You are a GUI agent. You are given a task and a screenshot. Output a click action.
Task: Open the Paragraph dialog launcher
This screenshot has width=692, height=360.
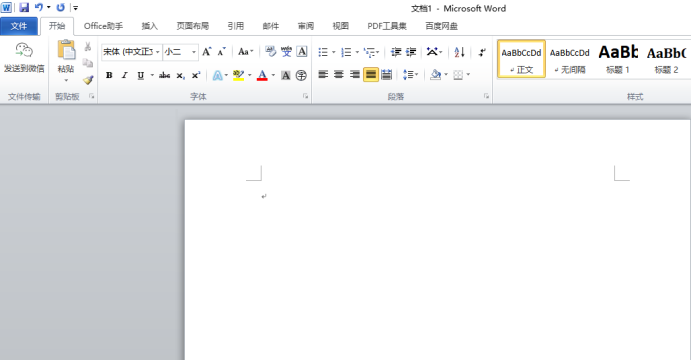click(486, 96)
